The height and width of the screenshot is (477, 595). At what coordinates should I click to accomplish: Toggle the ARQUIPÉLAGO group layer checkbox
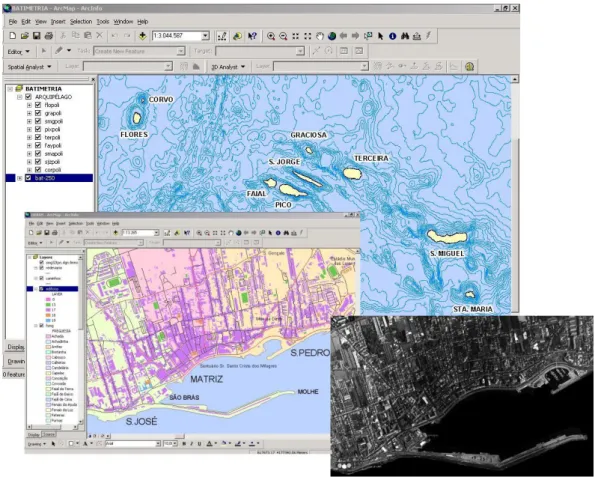28,97
